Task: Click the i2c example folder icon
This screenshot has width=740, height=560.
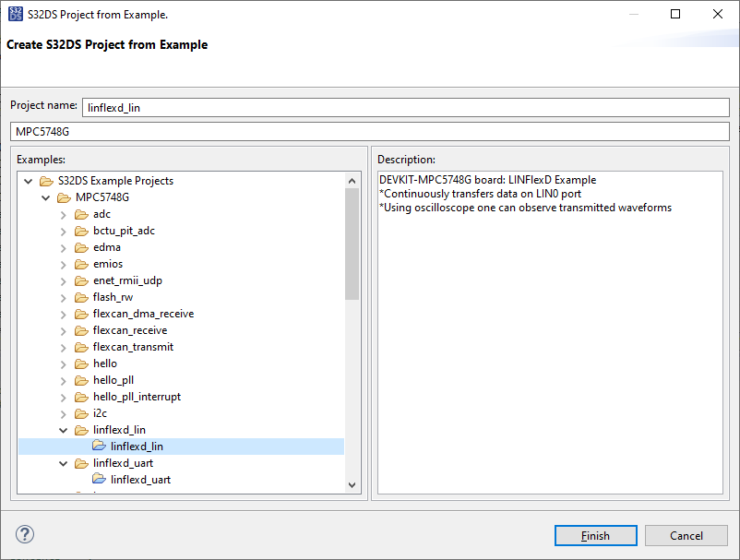Action: (x=81, y=413)
